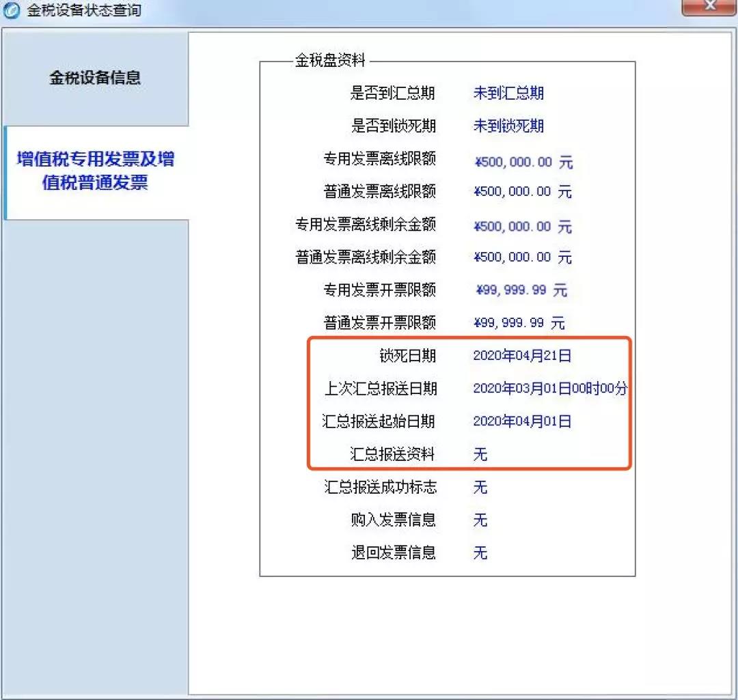Screen dimensions: 738x700
Task: Select the 增值税专用发票及增值税普通发票 tab
Action: point(96,168)
